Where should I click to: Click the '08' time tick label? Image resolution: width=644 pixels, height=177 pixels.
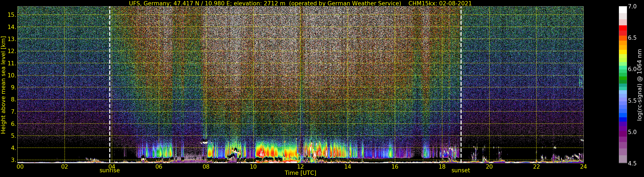click(x=206, y=166)
